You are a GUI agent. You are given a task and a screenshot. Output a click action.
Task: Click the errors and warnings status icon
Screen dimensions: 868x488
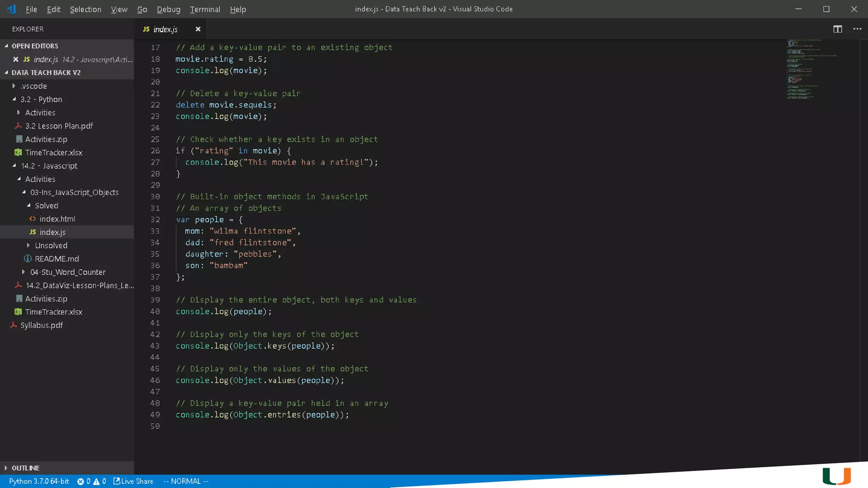tap(91, 481)
